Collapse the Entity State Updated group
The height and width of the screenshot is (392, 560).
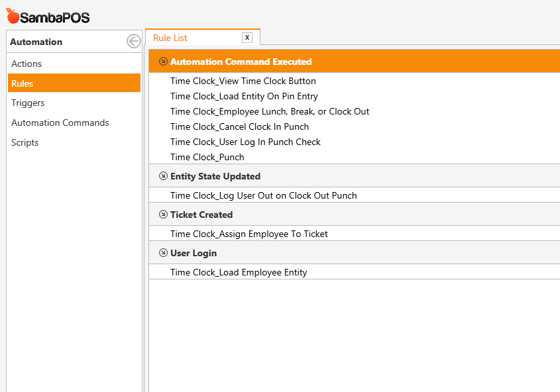[163, 176]
